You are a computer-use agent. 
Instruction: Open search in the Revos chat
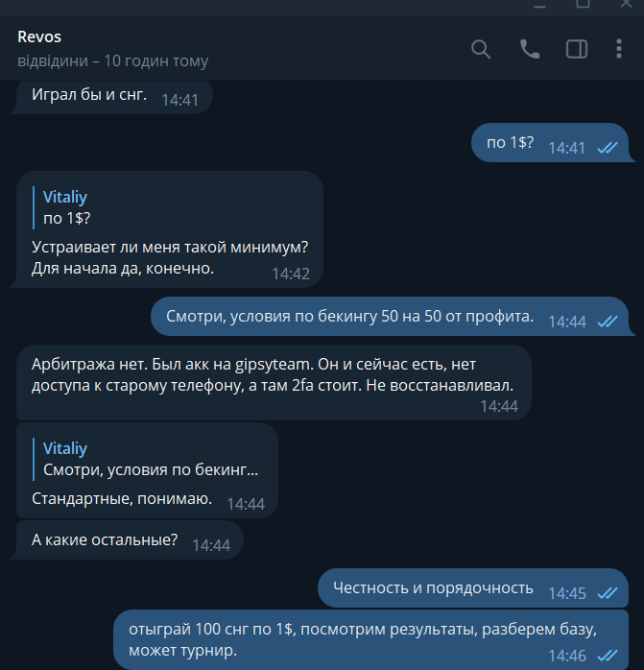[481, 49]
